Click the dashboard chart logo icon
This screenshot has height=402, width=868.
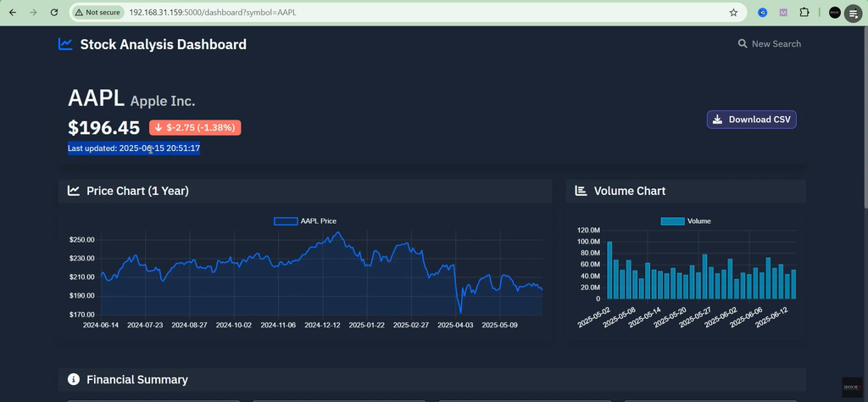pyautogui.click(x=65, y=44)
